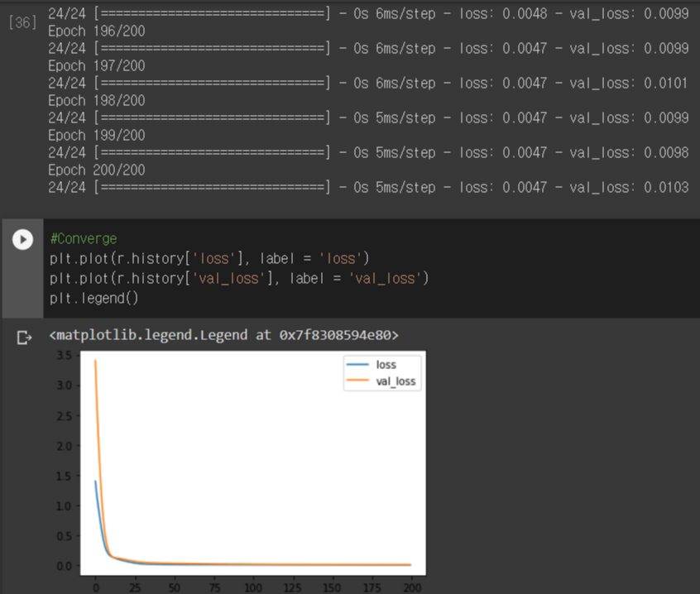This screenshot has height=594, width=700.
Task: Click the plt.legend() code line
Action: point(94,298)
